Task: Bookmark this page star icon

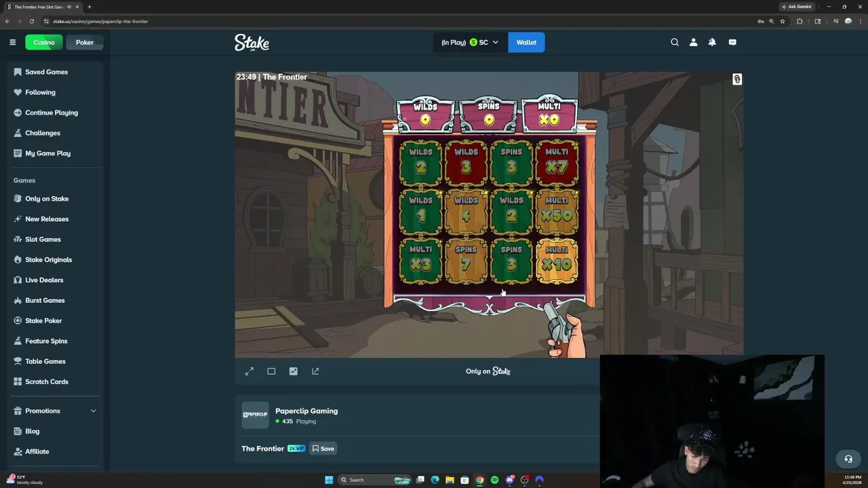Action: pyautogui.click(x=783, y=21)
